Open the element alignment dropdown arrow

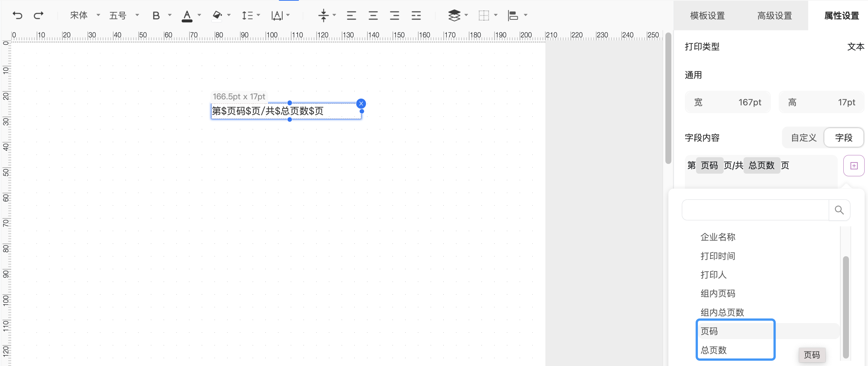pos(526,15)
